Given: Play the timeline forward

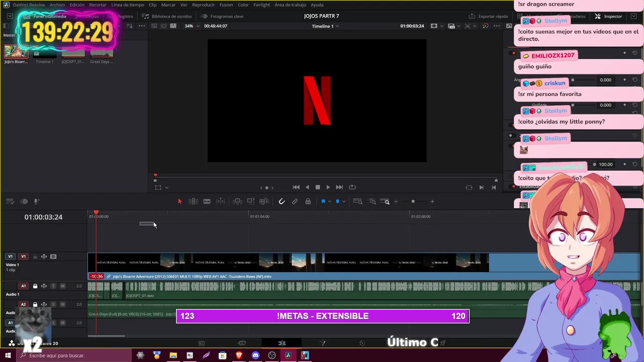Looking at the screenshot, I should pyautogui.click(x=328, y=187).
